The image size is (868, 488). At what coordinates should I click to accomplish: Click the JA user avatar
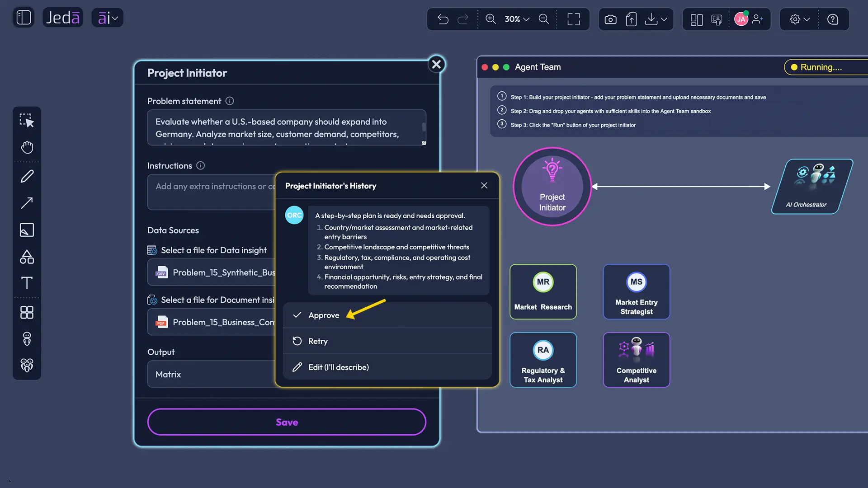741,19
